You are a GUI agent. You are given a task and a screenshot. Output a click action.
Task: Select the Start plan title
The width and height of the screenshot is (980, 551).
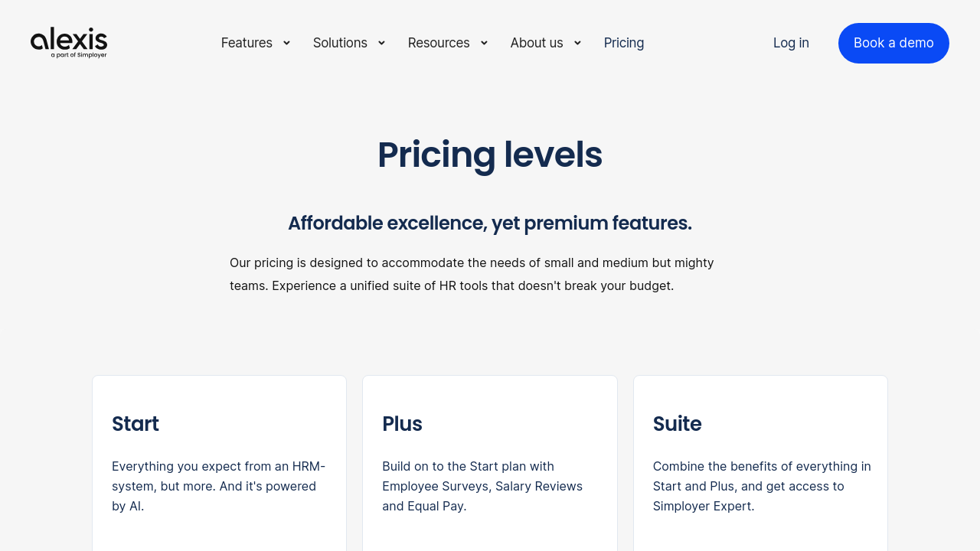pyautogui.click(x=136, y=424)
